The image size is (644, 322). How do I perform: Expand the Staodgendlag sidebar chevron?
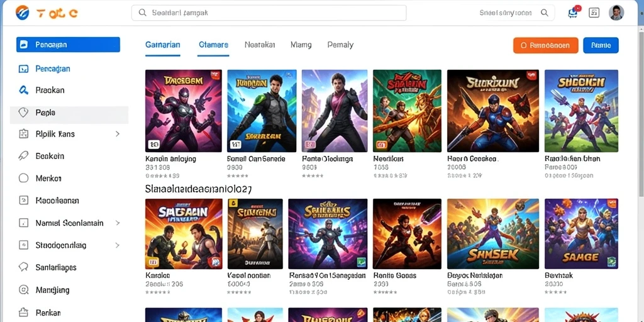(118, 245)
